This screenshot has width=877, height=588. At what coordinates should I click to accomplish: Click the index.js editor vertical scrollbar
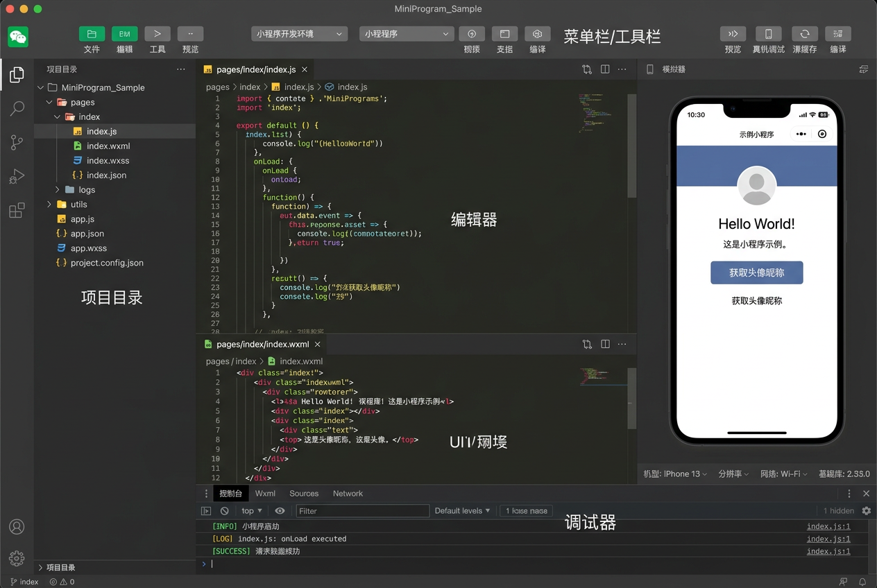point(631,146)
